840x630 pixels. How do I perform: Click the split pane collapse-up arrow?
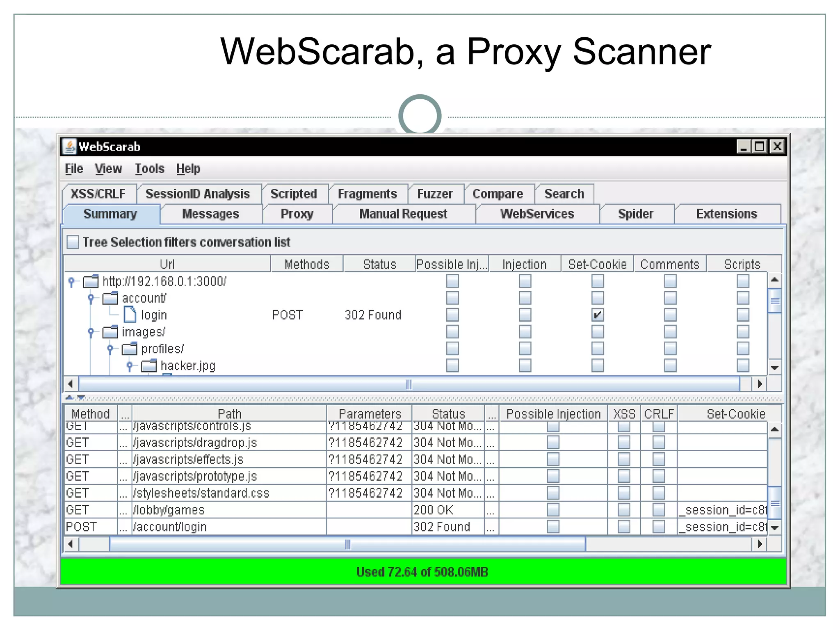coord(69,397)
